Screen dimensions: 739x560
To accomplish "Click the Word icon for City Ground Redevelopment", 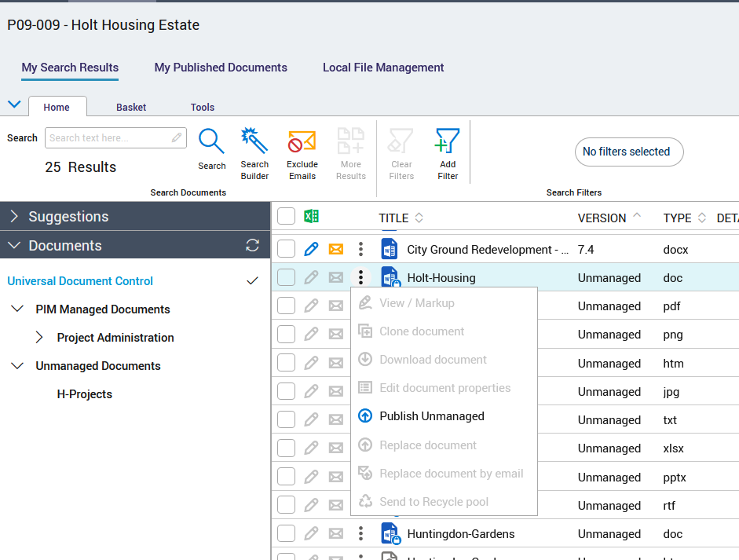I will (390, 249).
